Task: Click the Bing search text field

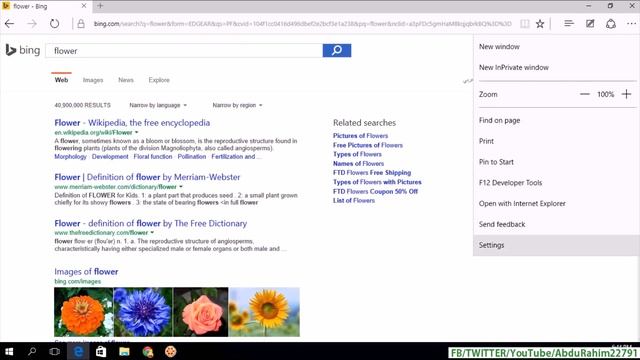Action: [184, 51]
